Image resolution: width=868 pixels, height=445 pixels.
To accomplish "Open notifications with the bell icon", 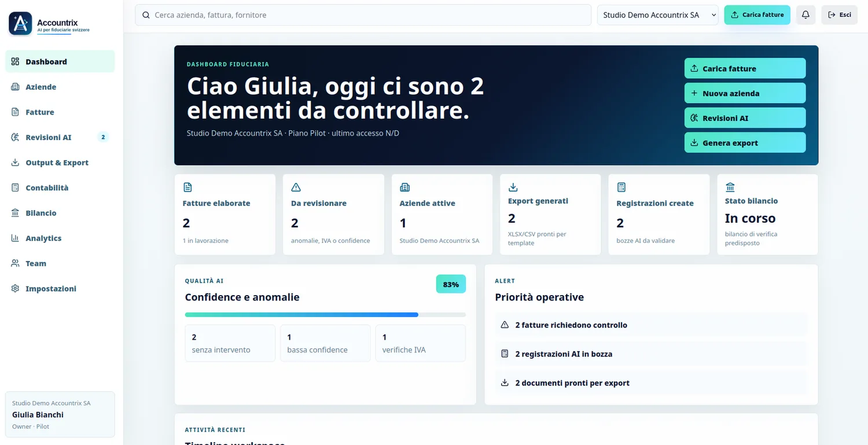I will pyautogui.click(x=806, y=14).
